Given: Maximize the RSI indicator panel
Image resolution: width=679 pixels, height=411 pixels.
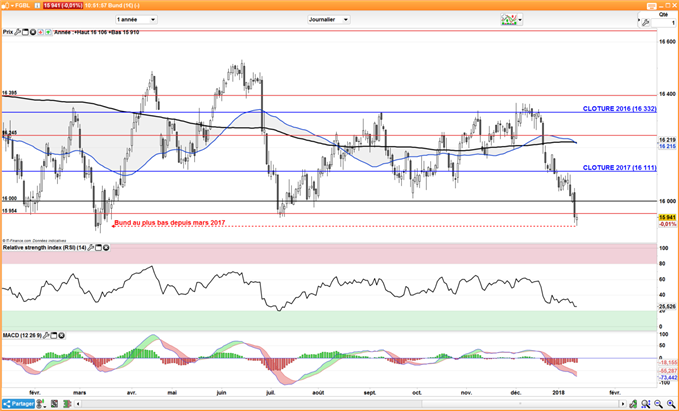Looking at the screenshot, I should [98, 248].
